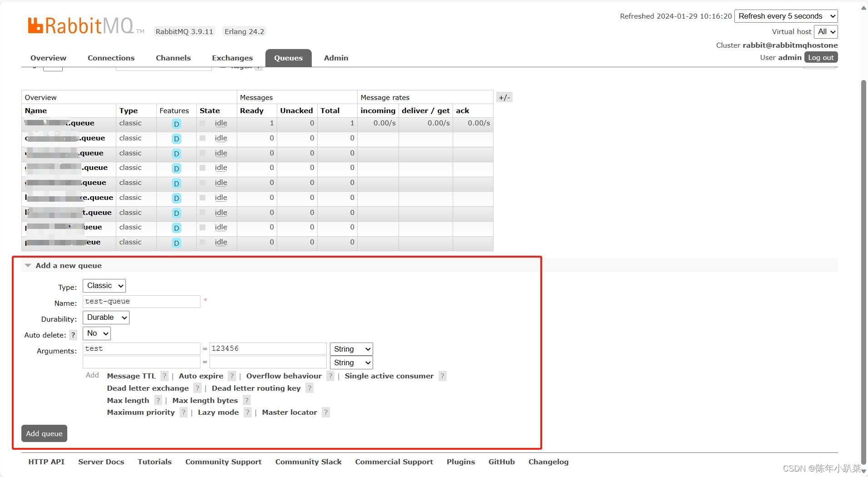
Task: Open the Server Docs link
Action: (x=101, y=462)
